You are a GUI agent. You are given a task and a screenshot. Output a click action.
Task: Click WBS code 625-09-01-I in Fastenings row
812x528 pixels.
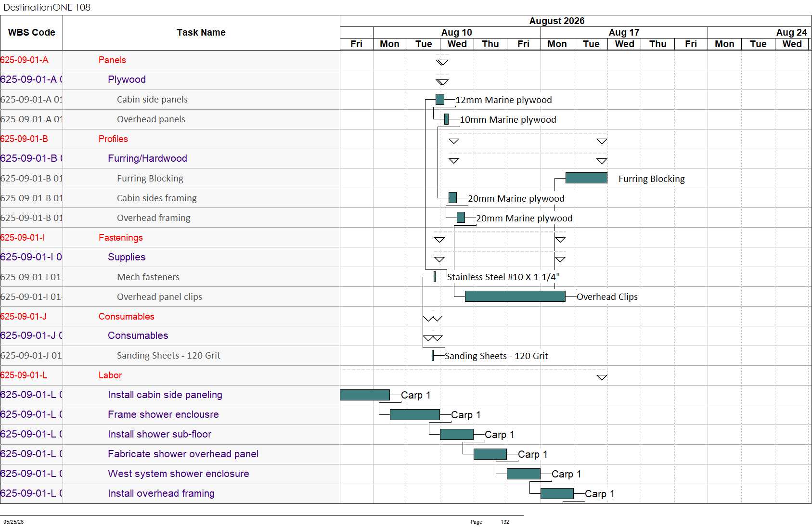coord(23,238)
